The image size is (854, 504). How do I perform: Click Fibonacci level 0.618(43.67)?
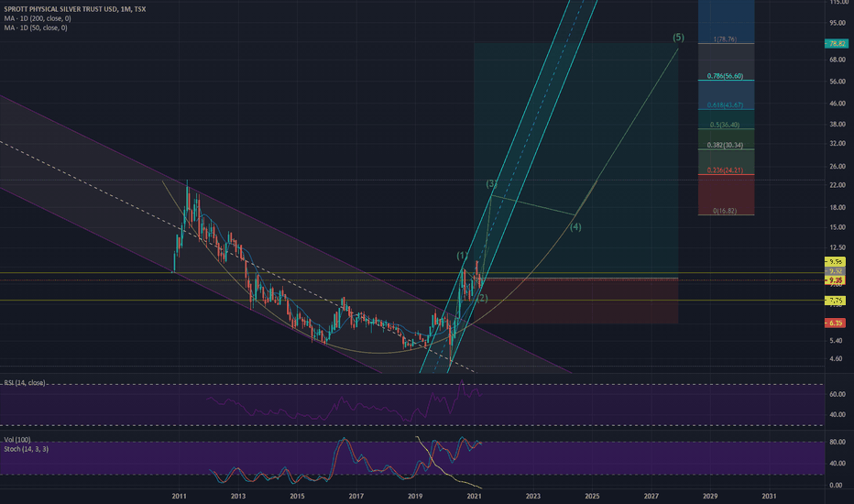tap(725, 105)
